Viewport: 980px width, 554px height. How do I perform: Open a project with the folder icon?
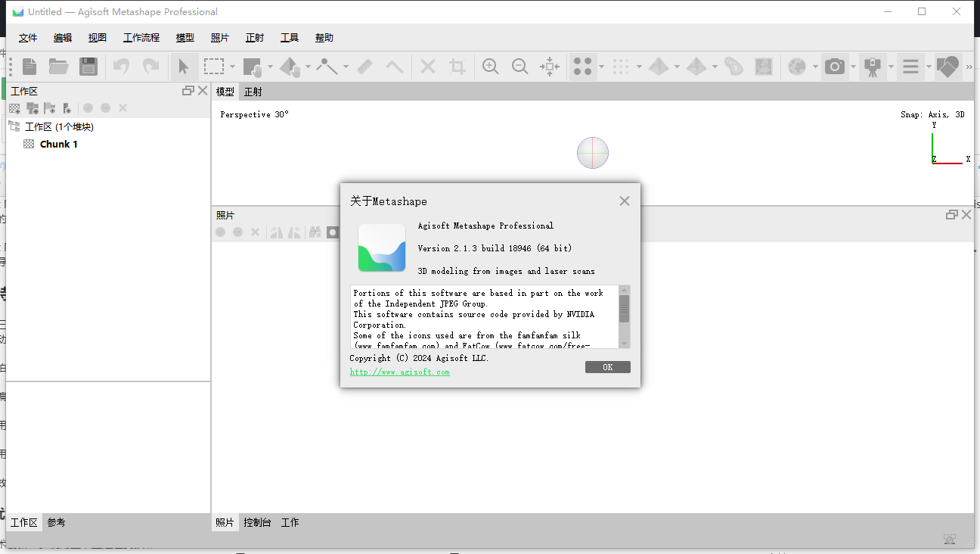59,67
